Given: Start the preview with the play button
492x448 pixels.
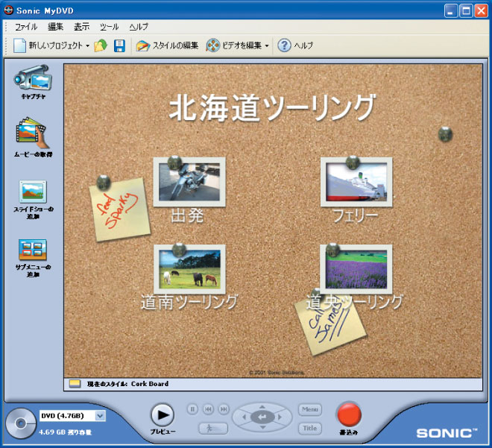Looking at the screenshot, I should 162,414.
